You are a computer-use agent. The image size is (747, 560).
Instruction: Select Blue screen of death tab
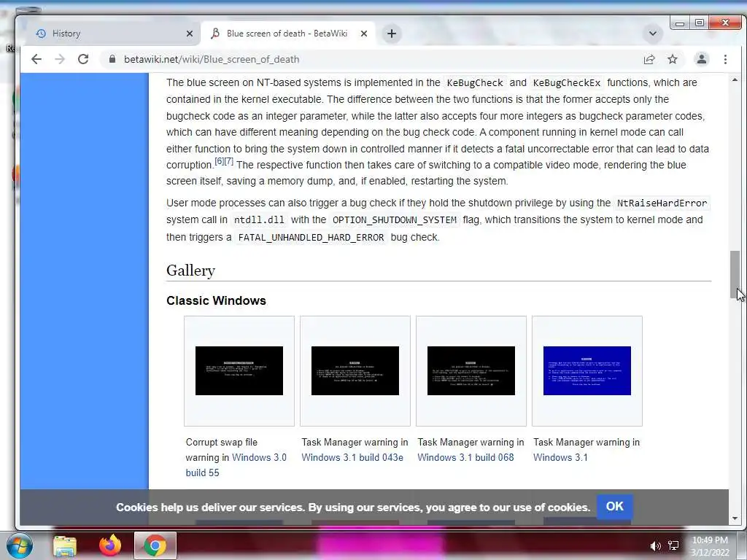click(287, 34)
